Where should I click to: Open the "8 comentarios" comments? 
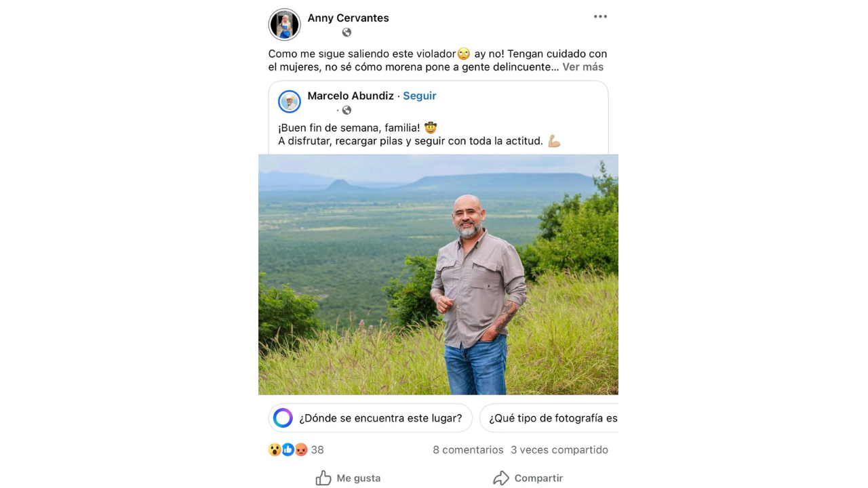pyautogui.click(x=468, y=450)
